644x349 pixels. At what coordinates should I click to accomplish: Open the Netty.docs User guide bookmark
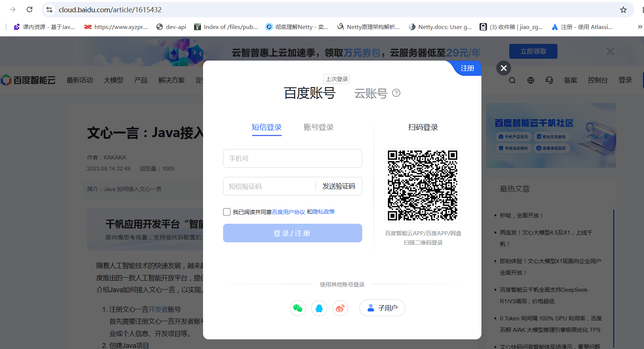click(440, 27)
